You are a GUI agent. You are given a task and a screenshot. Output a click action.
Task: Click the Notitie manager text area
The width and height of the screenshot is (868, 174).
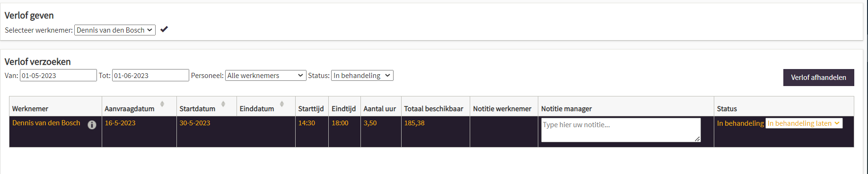click(621, 130)
